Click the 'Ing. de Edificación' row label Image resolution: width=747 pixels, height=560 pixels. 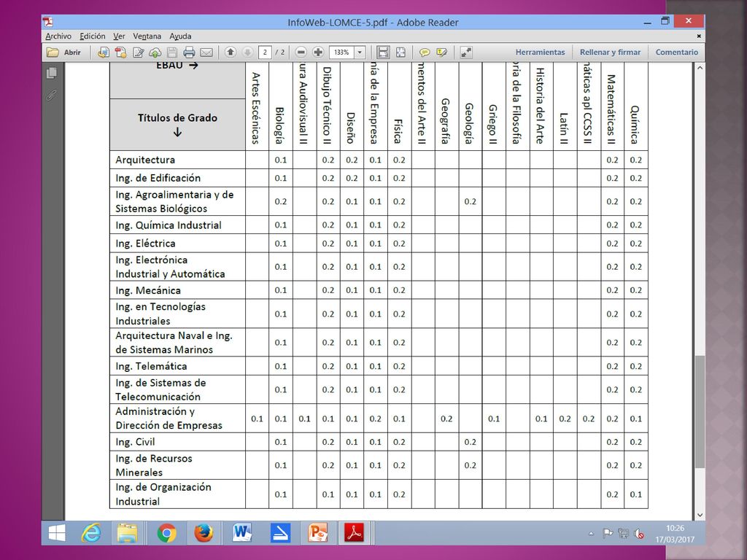coord(158,178)
